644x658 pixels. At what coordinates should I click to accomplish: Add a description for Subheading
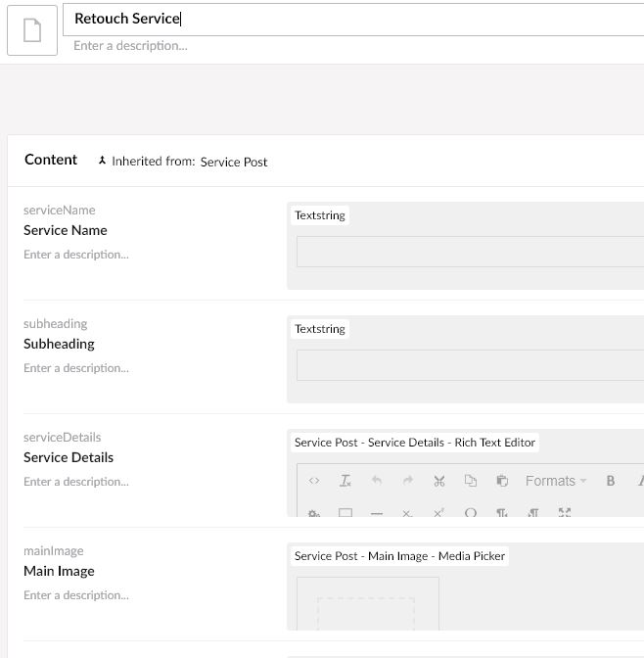click(x=76, y=368)
